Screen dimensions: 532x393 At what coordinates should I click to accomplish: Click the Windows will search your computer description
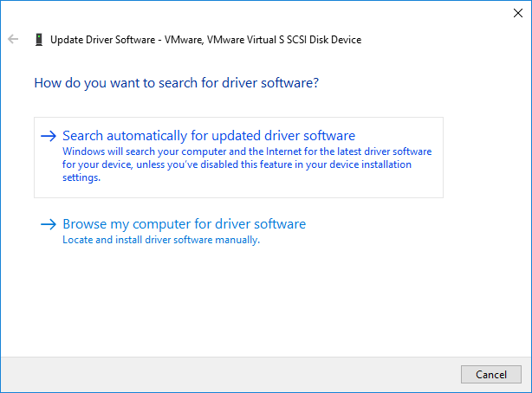247,164
